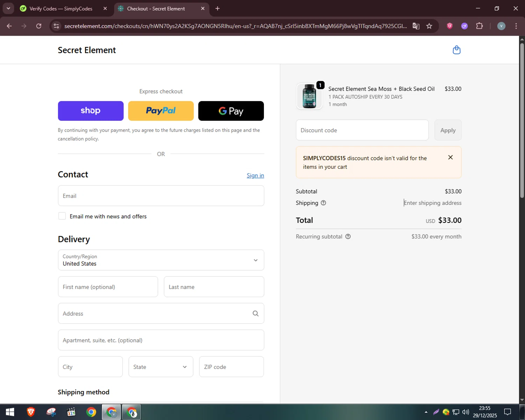525x420 pixels.
Task: Click the address search magnifier icon
Action: tap(255, 314)
